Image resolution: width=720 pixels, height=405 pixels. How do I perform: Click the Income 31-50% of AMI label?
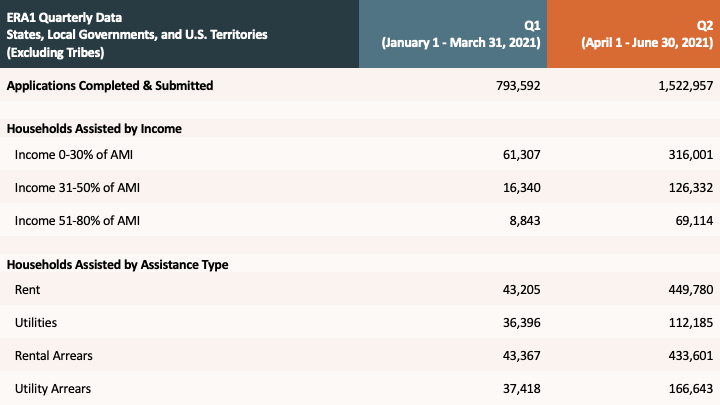click(x=75, y=186)
